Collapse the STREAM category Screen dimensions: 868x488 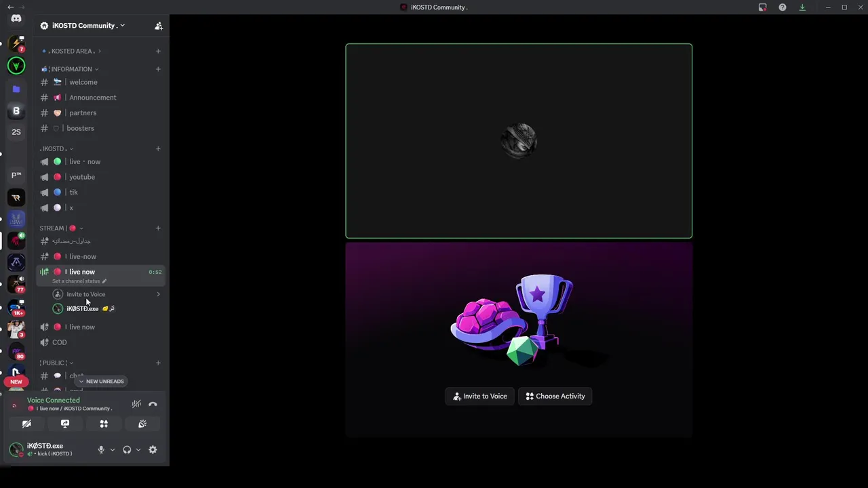point(61,228)
